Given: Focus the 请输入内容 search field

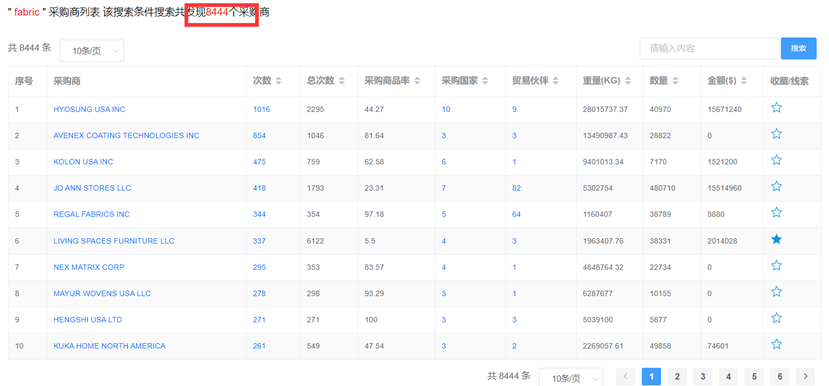Looking at the screenshot, I should pos(709,48).
